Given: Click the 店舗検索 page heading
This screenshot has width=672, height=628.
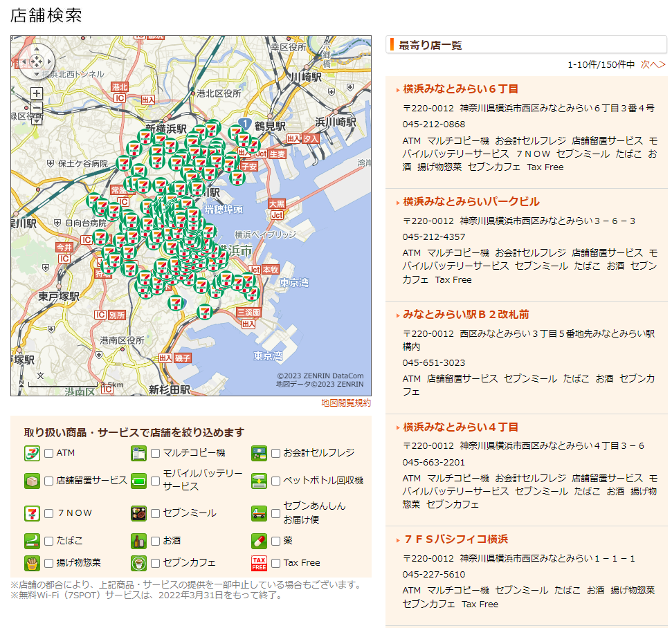Looking at the screenshot, I should point(46,15).
